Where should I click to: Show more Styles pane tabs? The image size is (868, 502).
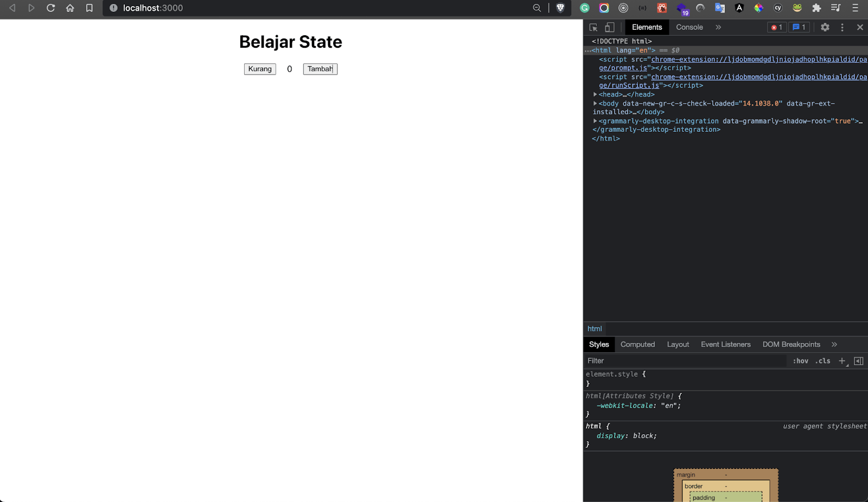click(834, 345)
